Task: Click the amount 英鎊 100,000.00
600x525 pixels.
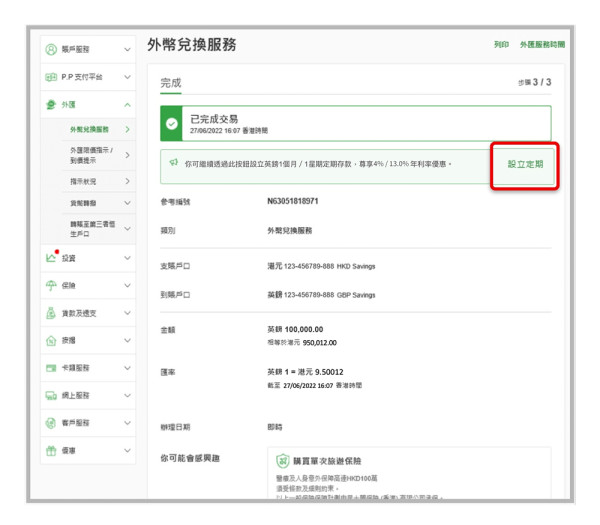Action: click(295, 329)
